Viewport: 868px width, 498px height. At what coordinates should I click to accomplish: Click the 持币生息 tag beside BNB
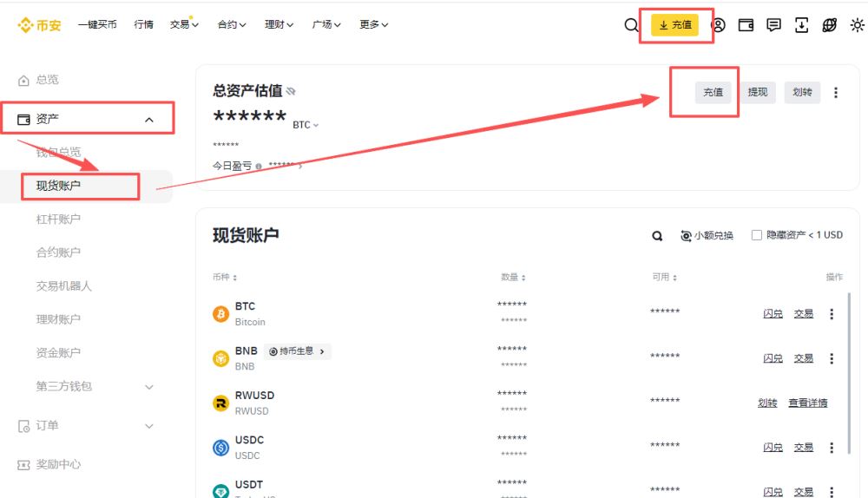pos(297,351)
